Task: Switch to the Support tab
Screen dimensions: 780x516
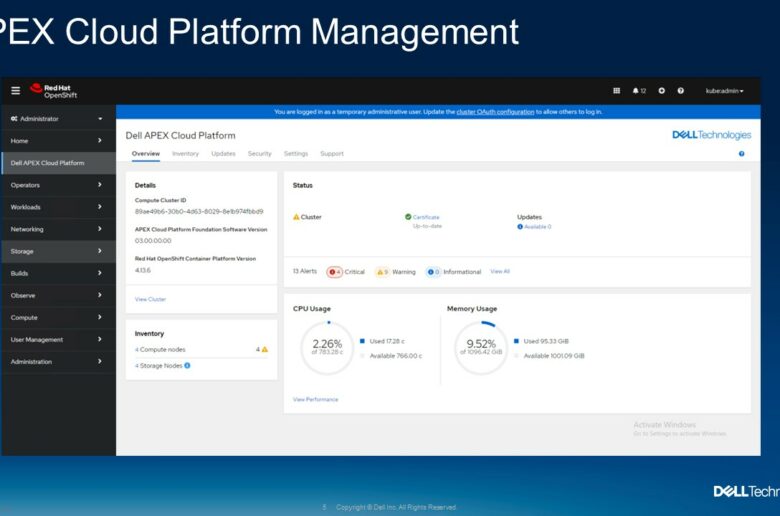Action: [x=332, y=153]
